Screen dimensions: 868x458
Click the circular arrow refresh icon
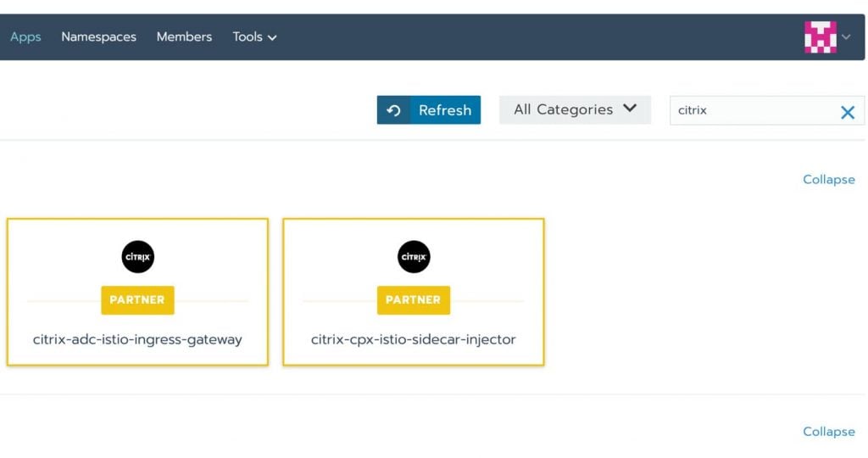pyautogui.click(x=393, y=110)
